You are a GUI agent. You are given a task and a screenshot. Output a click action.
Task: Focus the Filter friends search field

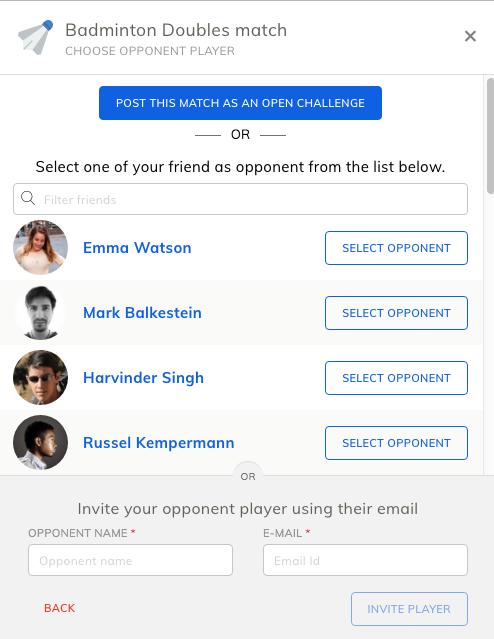coord(240,199)
